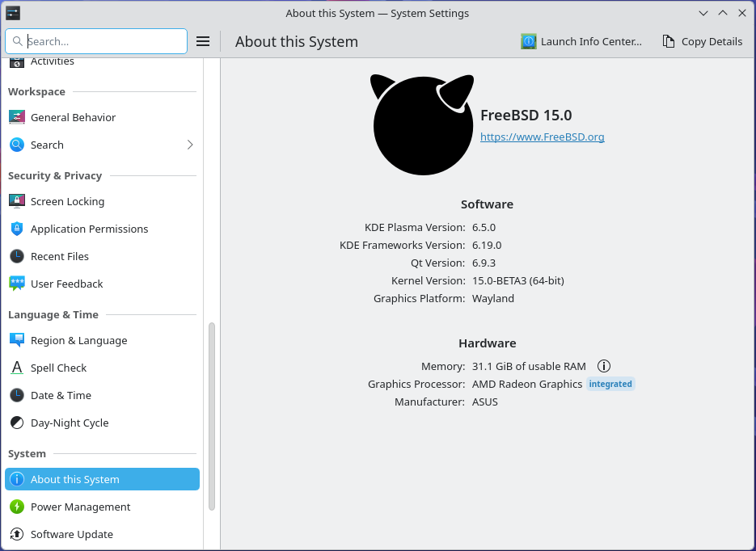Click the Screen Locking monitor icon
Image resolution: width=756 pixels, height=551 pixels.
(x=17, y=201)
